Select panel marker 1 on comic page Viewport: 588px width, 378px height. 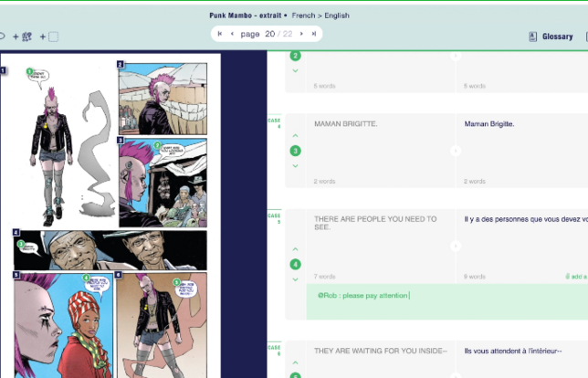tap(3, 70)
